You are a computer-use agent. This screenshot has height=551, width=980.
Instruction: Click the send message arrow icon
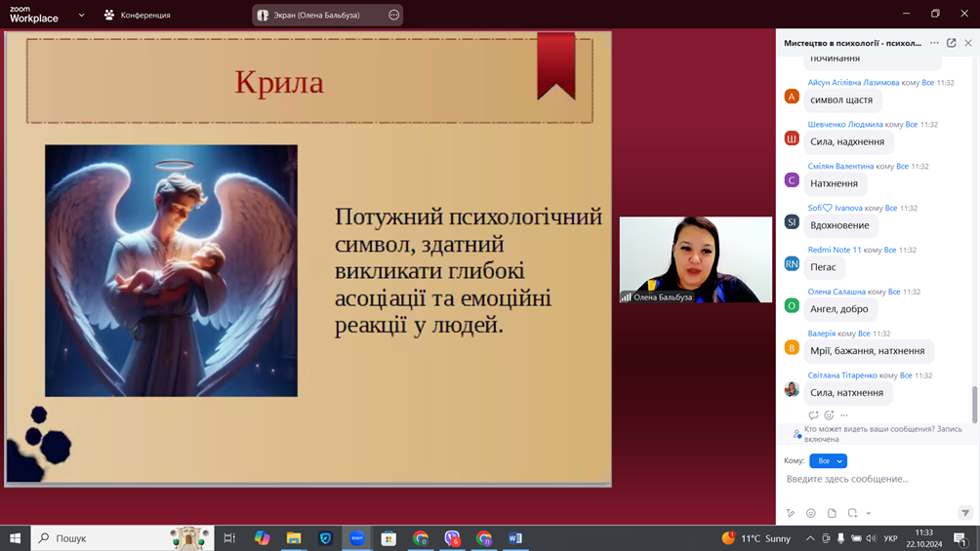(x=964, y=513)
